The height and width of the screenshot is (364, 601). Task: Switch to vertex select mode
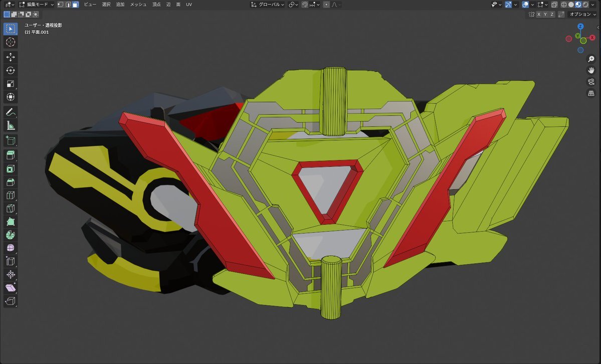[x=60, y=5]
